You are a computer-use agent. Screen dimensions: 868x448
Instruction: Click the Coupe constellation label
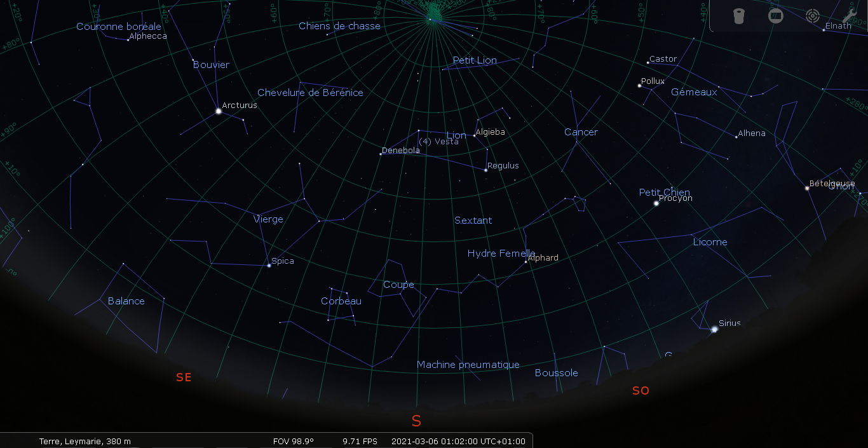(x=398, y=285)
